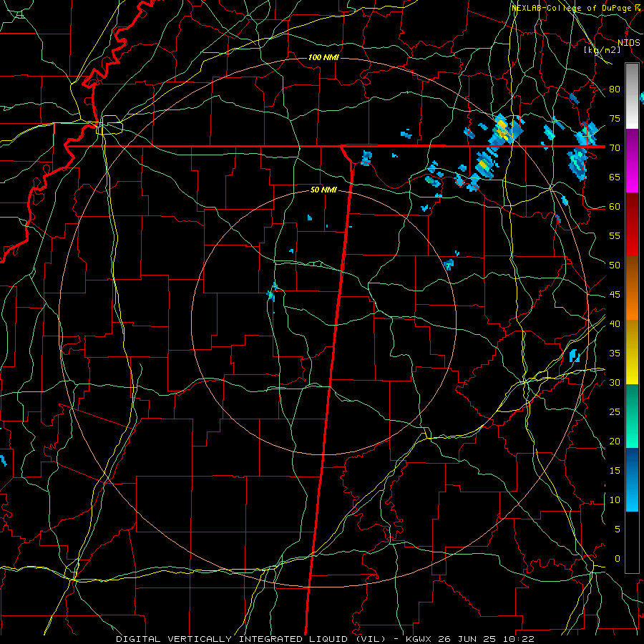This screenshot has width=644, height=644.
Task: Click the "50 NMI" range ring label
Action: click(323, 190)
